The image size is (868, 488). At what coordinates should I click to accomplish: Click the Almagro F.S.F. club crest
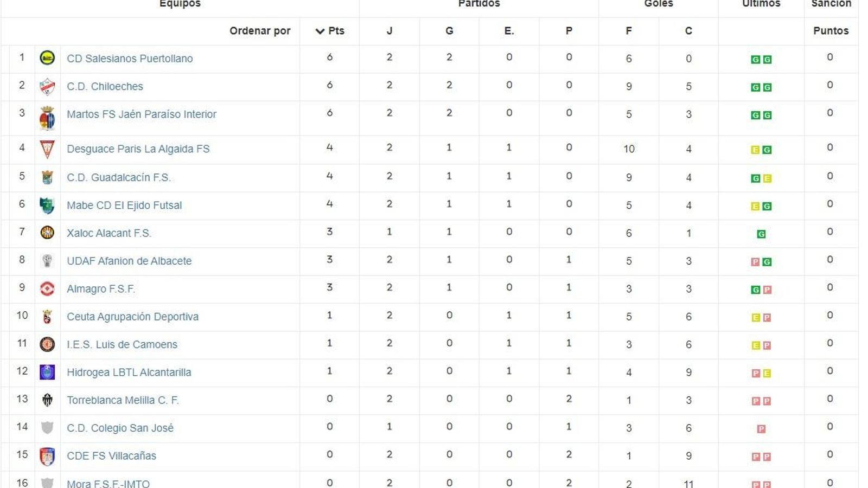(x=48, y=287)
